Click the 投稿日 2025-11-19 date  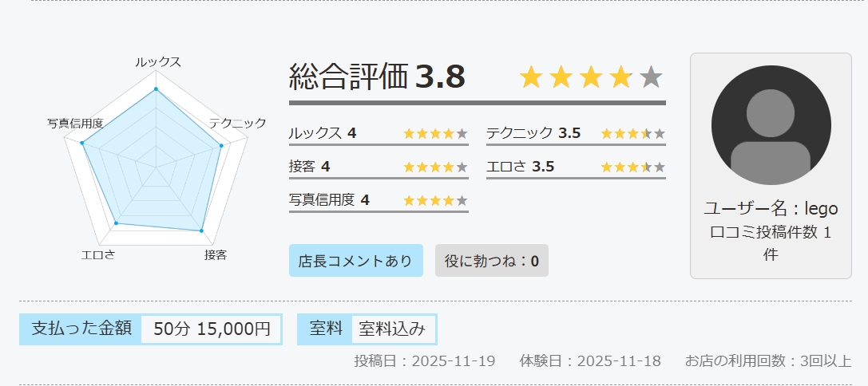coord(425,361)
